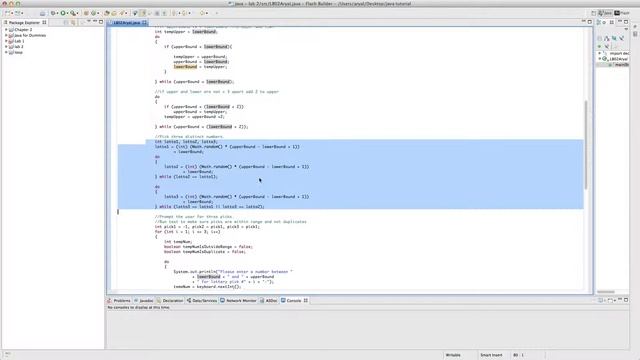The image size is (640, 360).
Task: Click the New Java Class icon
Action: click(93, 13)
